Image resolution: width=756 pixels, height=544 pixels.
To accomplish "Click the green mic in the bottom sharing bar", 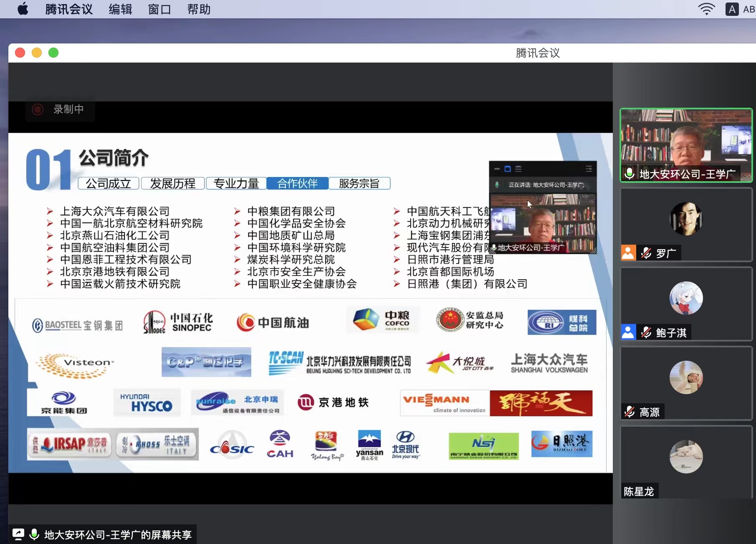I will click(x=35, y=534).
